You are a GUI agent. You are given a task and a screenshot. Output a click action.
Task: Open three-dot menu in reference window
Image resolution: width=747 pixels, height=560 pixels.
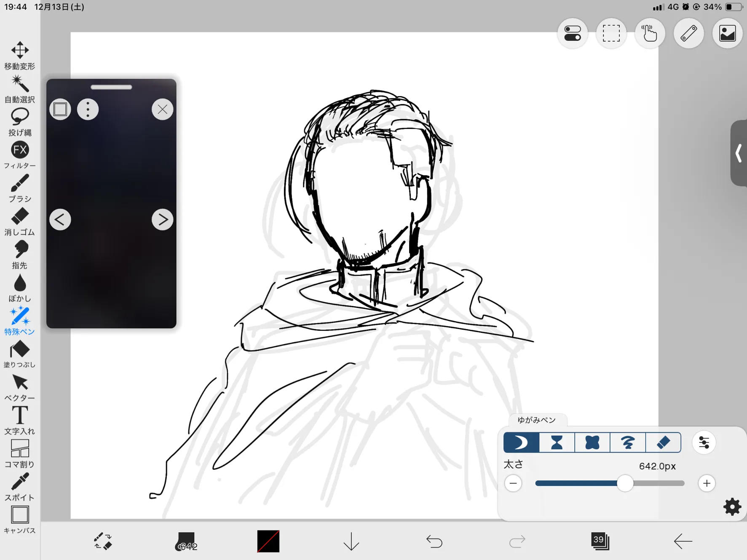click(x=88, y=110)
